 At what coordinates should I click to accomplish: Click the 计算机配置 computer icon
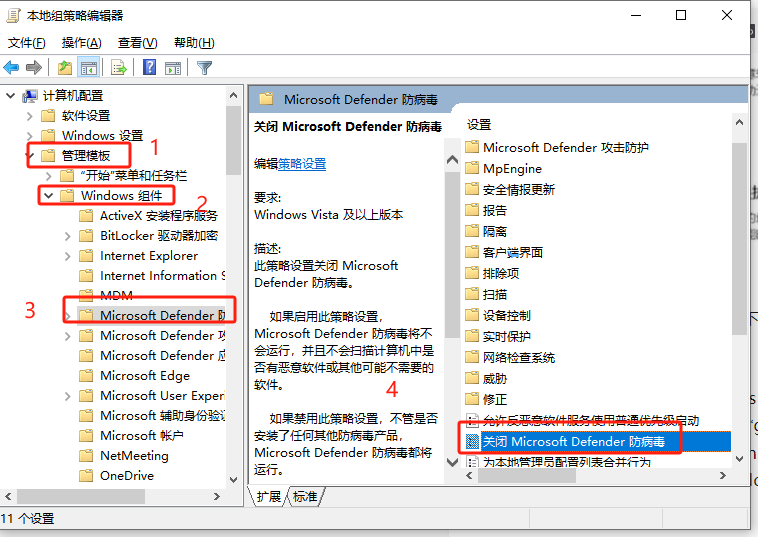pos(30,96)
